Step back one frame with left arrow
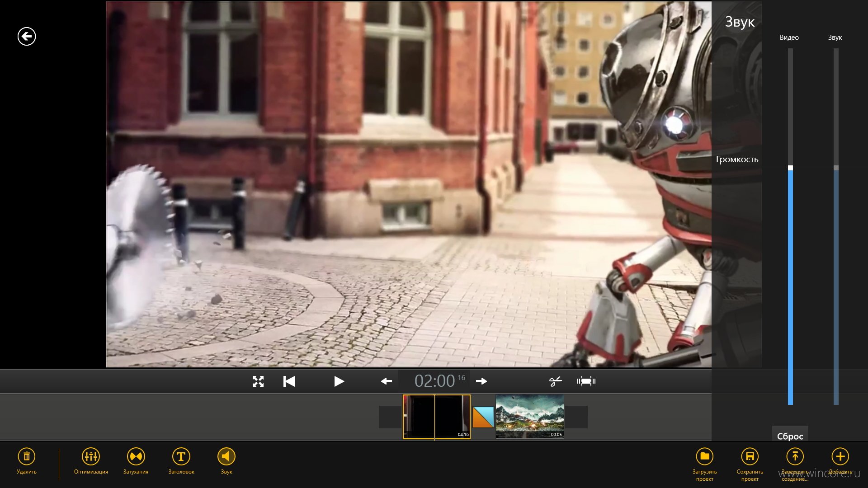This screenshot has height=488, width=868. [387, 381]
